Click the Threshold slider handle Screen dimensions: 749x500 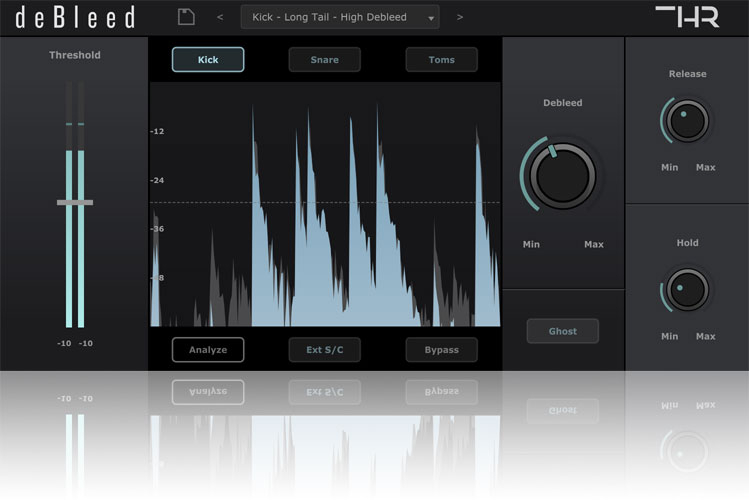pos(75,202)
